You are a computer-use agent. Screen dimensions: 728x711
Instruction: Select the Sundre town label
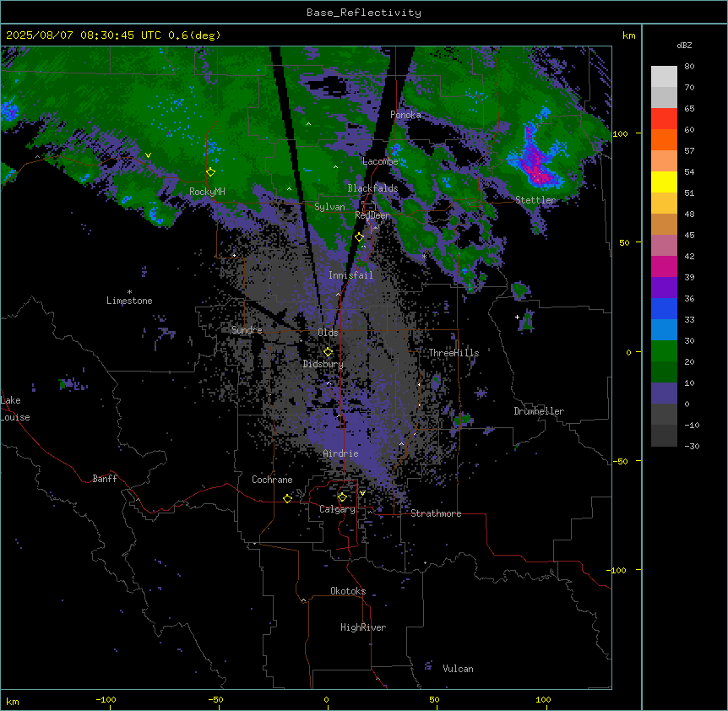pos(247,330)
